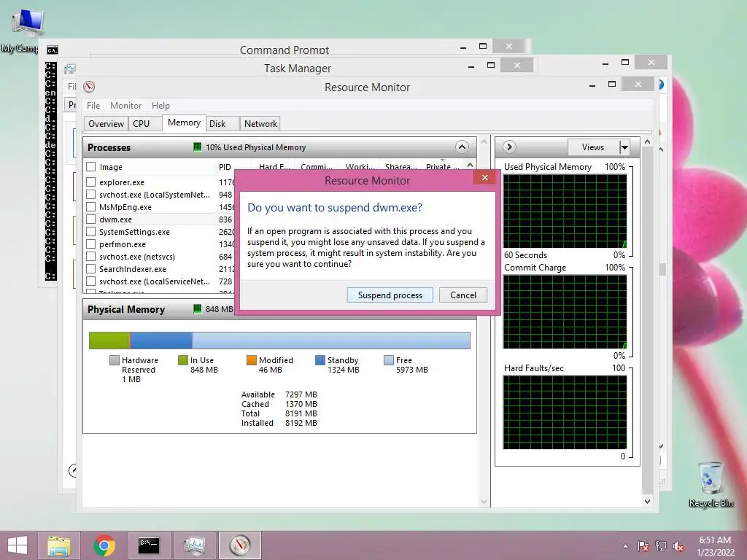The height and width of the screenshot is (560, 747).
Task: Click the physical memory usage bar
Action: [279, 341]
